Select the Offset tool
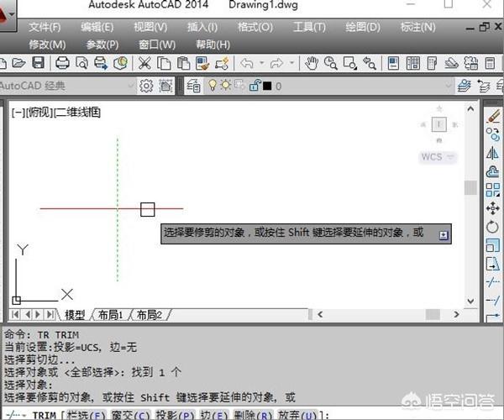Screen dimensions: 504x420 [493, 171]
